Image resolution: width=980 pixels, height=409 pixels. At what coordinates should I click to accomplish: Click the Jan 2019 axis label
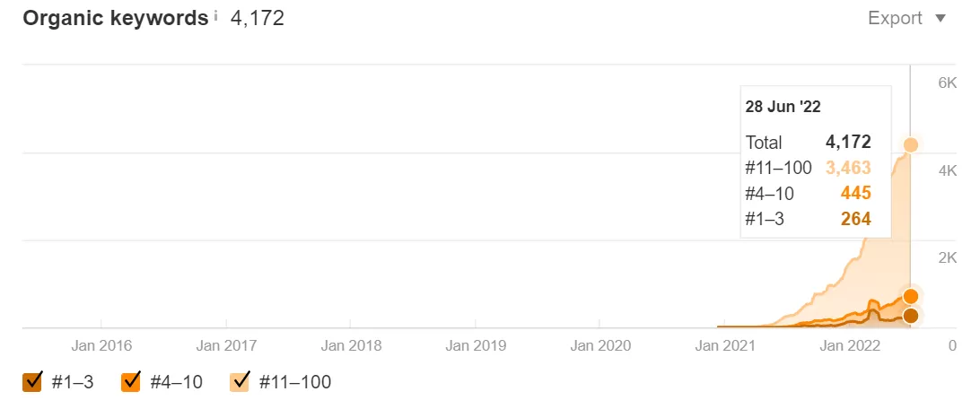[476, 345]
